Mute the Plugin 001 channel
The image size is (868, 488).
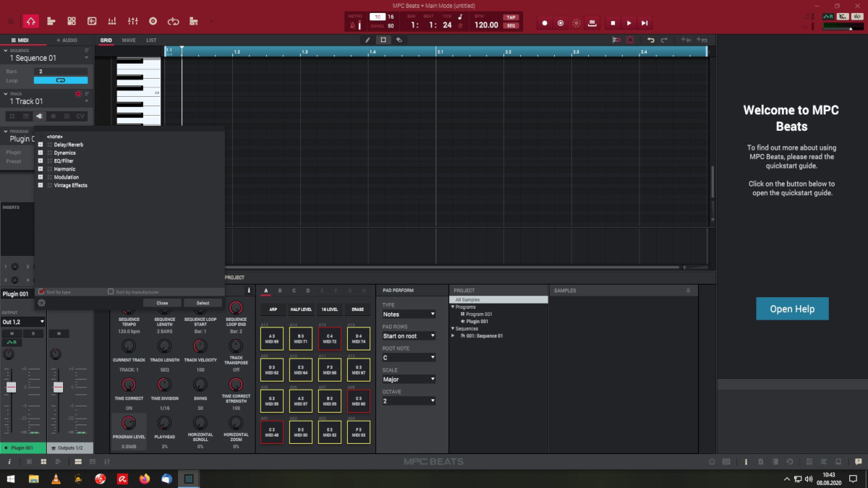pos(12,333)
